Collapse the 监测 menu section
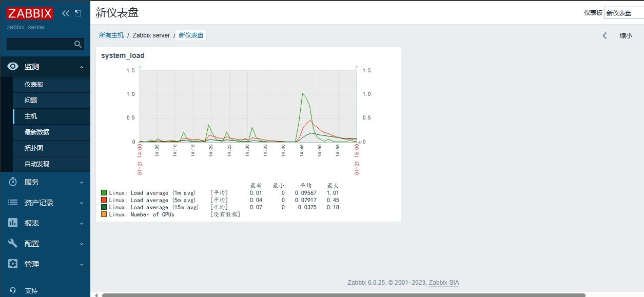This screenshot has height=297, width=644. tap(81, 67)
